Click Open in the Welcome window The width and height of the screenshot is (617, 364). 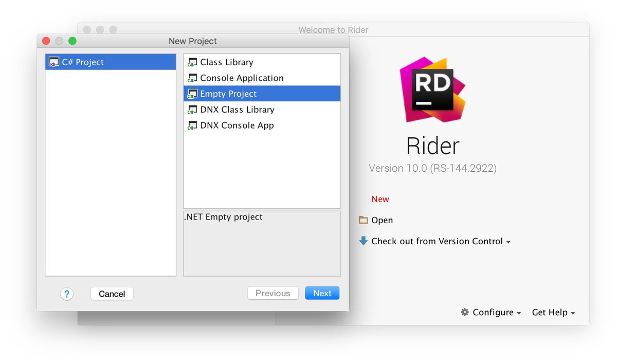[382, 220]
